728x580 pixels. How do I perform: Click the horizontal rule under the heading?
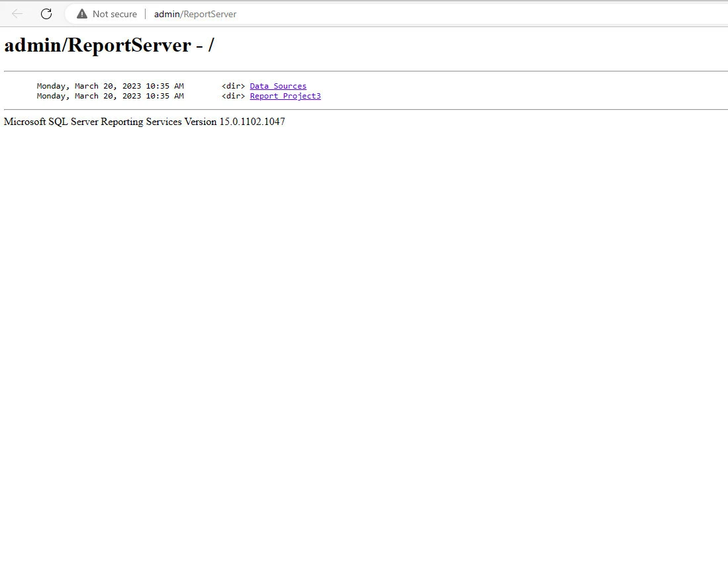tap(365, 71)
